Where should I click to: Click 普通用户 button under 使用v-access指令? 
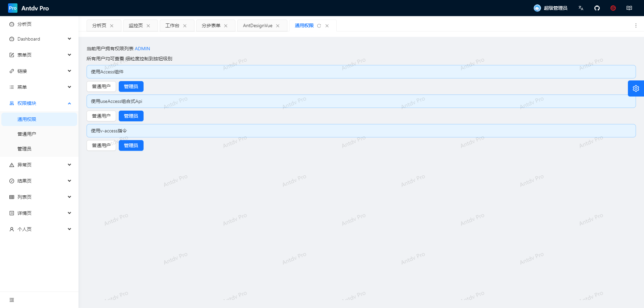pyautogui.click(x=101, y=145)
